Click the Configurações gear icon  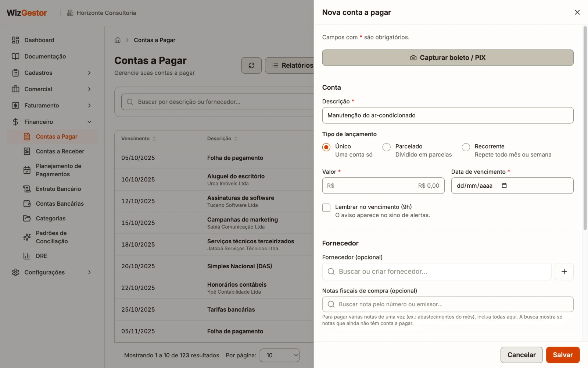15,272
